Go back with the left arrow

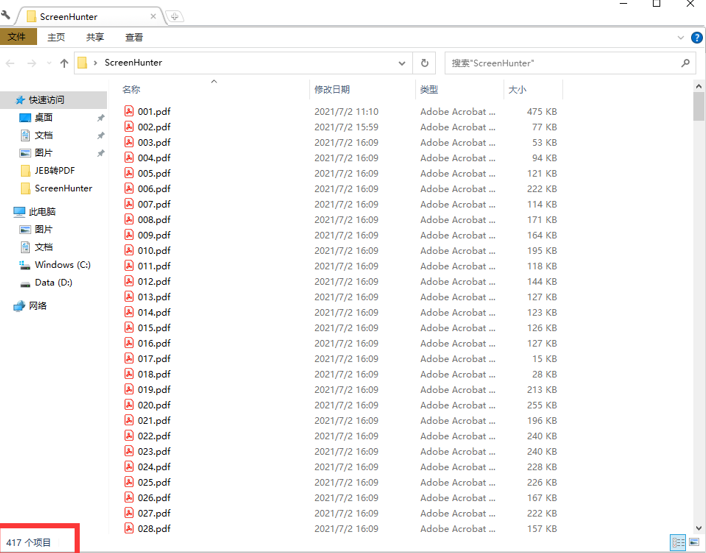click(x=10, y=63)
